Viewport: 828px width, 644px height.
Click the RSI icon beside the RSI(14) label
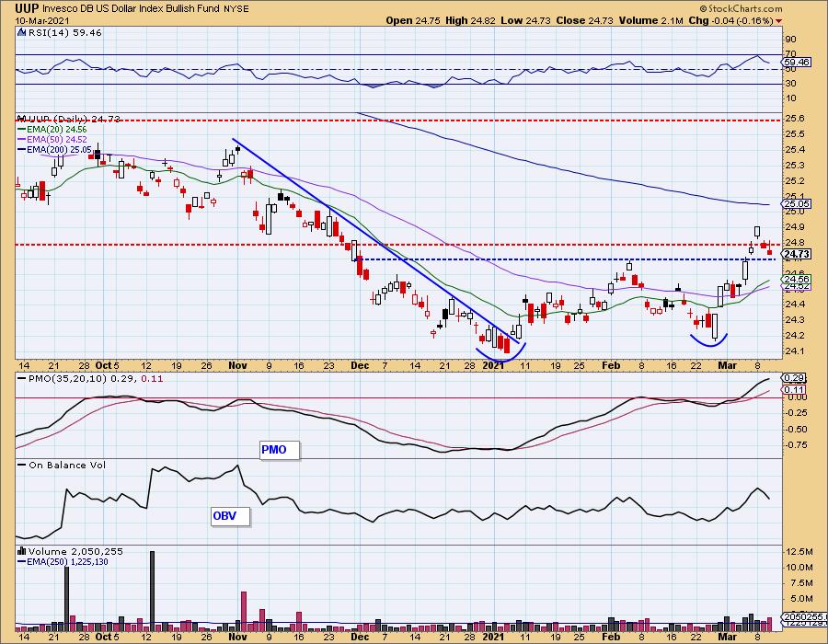point(22,33)
